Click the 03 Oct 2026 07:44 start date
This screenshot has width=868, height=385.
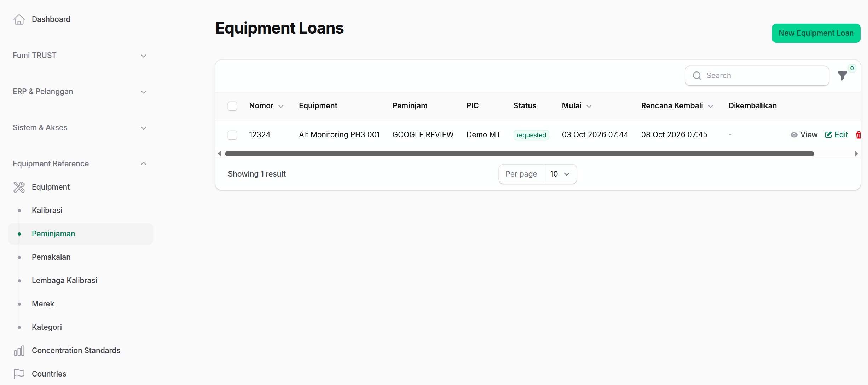click(595, 135)
